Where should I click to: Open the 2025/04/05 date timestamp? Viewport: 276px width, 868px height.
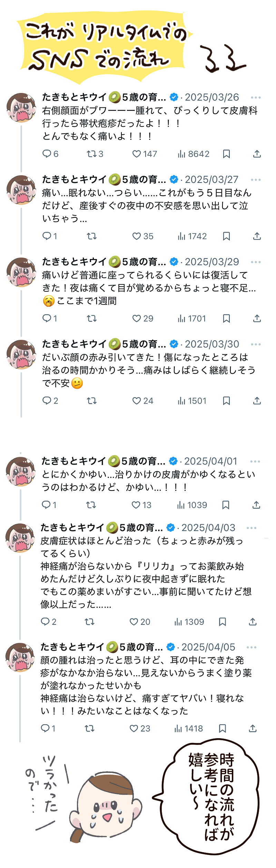208,647
